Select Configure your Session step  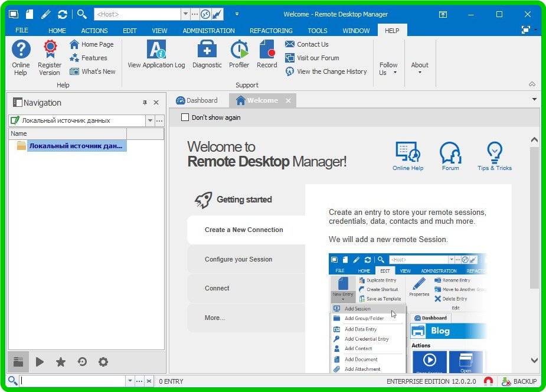pos(246,259)
